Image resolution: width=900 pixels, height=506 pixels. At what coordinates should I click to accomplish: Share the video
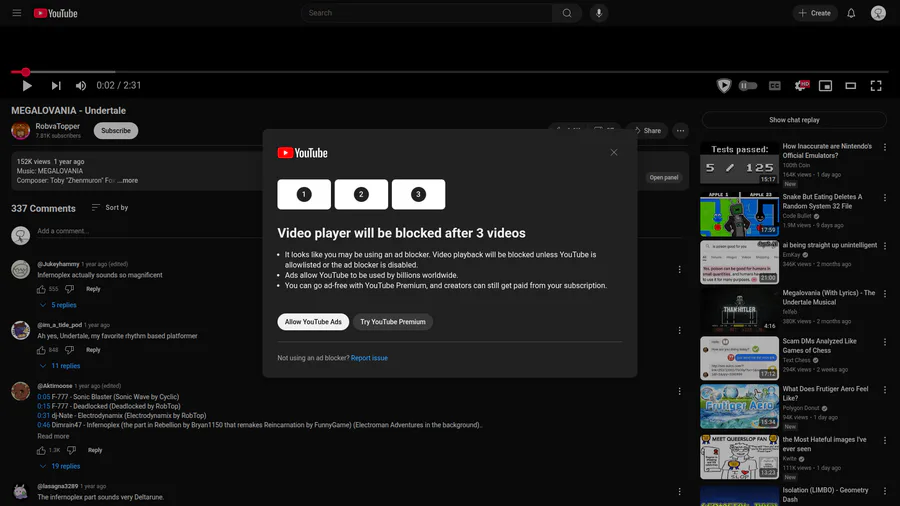[x=647, y=131]
